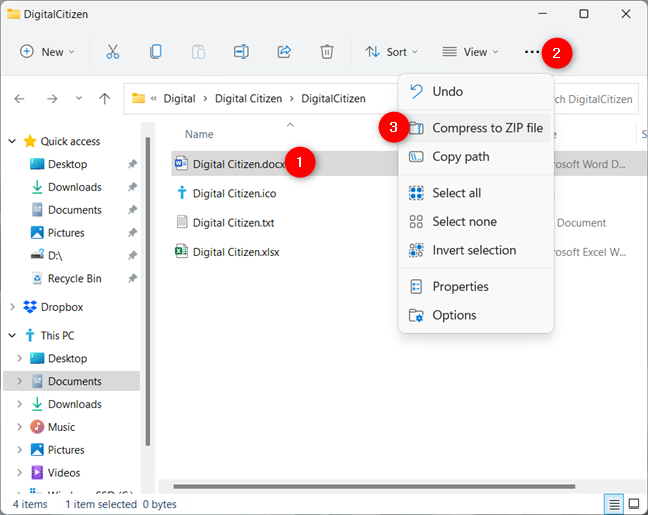Open recent locations dropdown chevron
Viewport: 648px width, 515px height.
click(x=79, y=99)
